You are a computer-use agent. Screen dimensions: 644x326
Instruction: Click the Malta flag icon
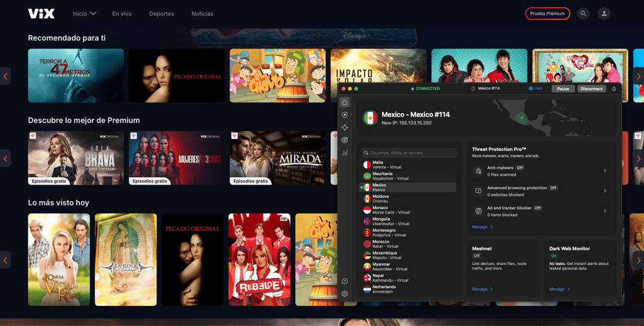point(367,165)
